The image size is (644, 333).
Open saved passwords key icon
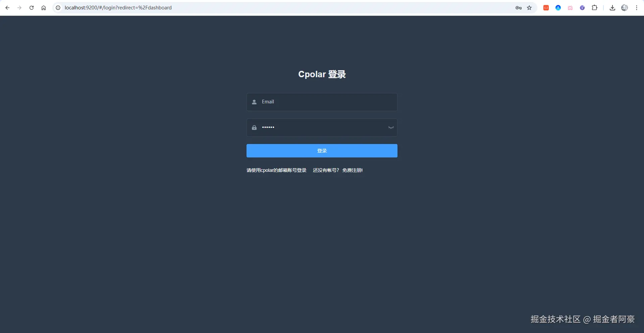[x=519, y=8]
